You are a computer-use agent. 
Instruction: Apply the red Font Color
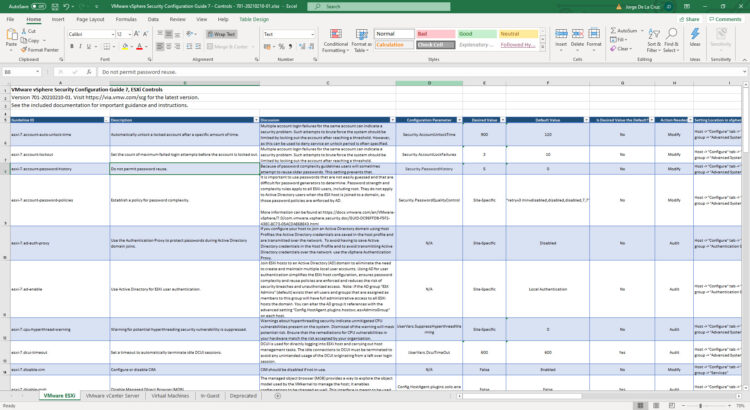click(139, 46)
